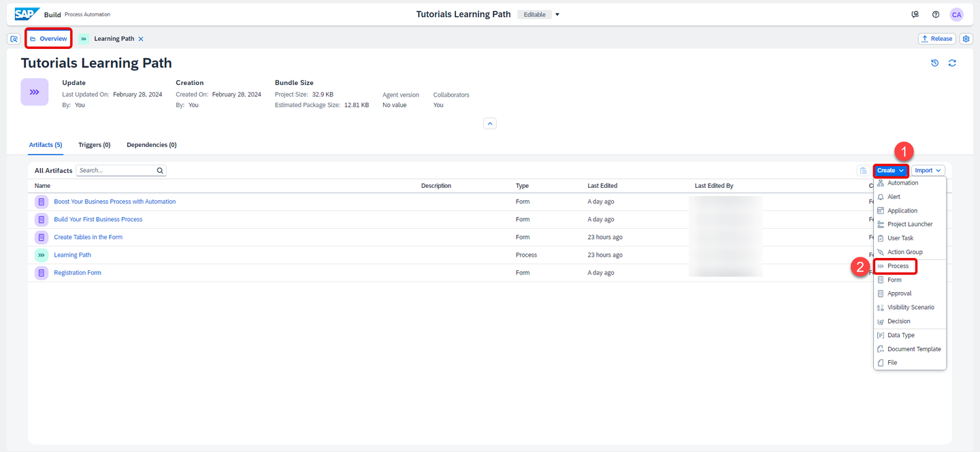Open the notifications feedback icon in header
This screenshot has width=980, height=452.
[915, 14]
